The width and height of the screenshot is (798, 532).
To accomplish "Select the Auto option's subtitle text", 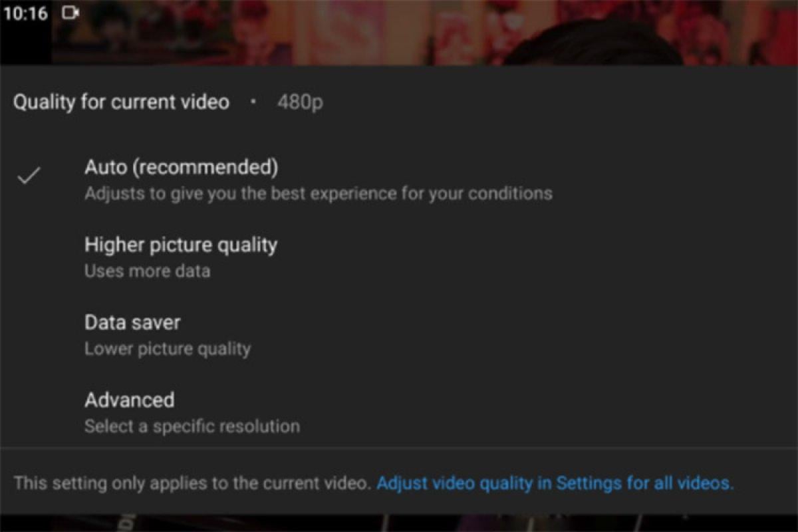I will 318,194.
